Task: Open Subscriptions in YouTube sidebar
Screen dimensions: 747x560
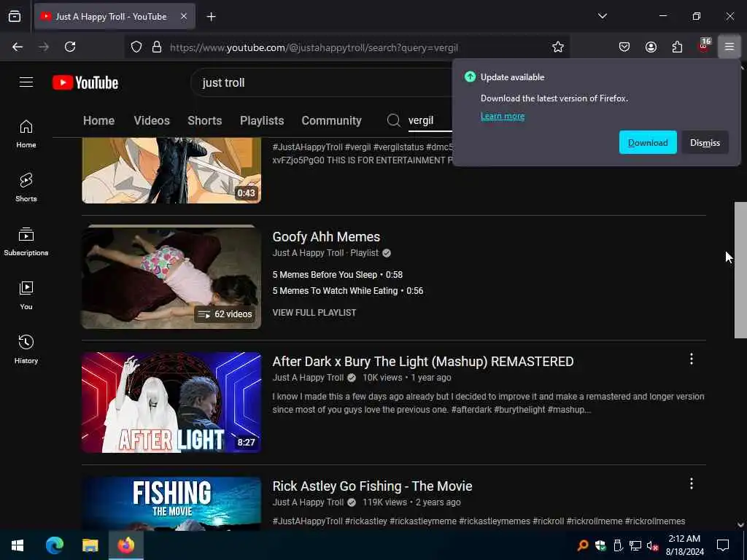Action: (26, 241)
